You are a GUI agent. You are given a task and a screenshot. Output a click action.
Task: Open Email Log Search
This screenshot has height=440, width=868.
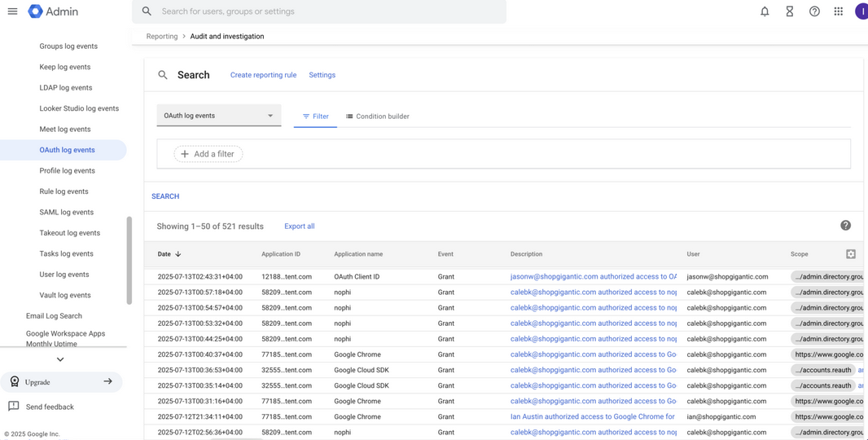coord(54,316)
